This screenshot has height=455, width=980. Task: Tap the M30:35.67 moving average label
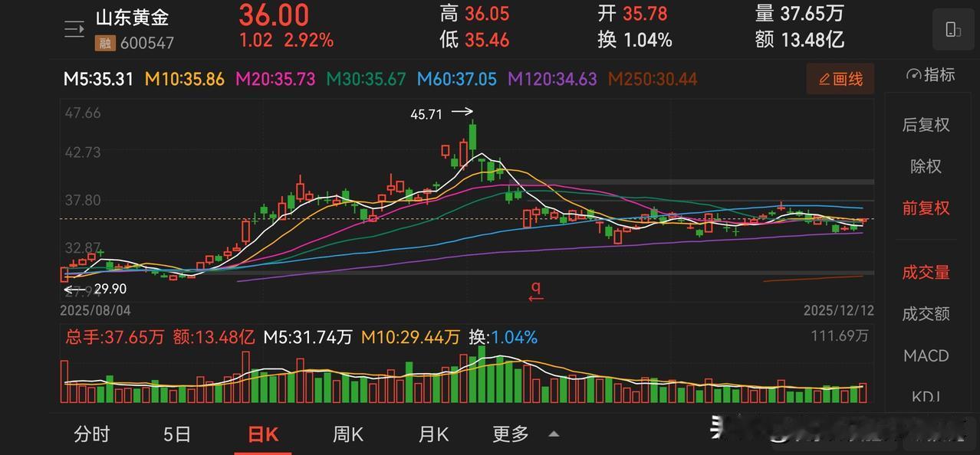click(367, 79)
